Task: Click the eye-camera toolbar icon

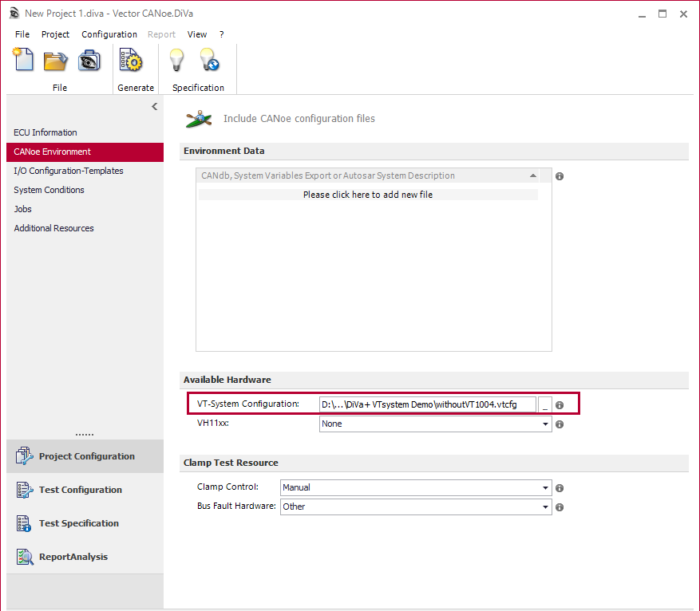Action: pos(89,60)
